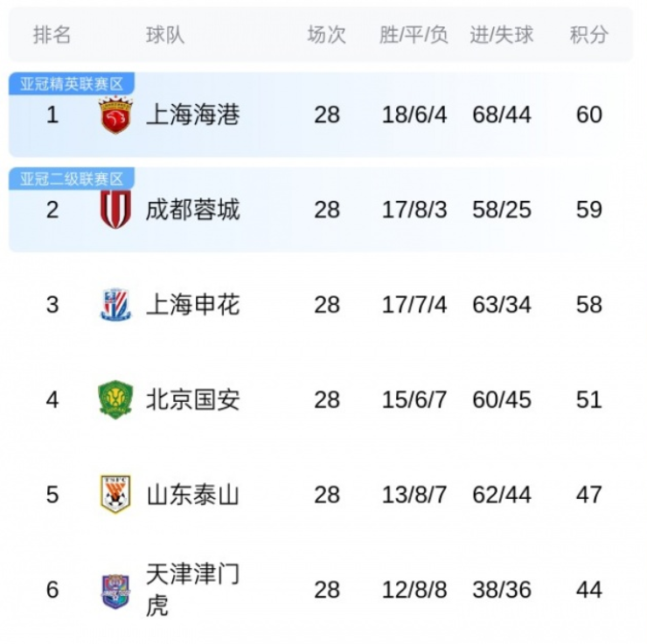
Task: Open the 上海申花 team name link
Action: tap(192, 305)
